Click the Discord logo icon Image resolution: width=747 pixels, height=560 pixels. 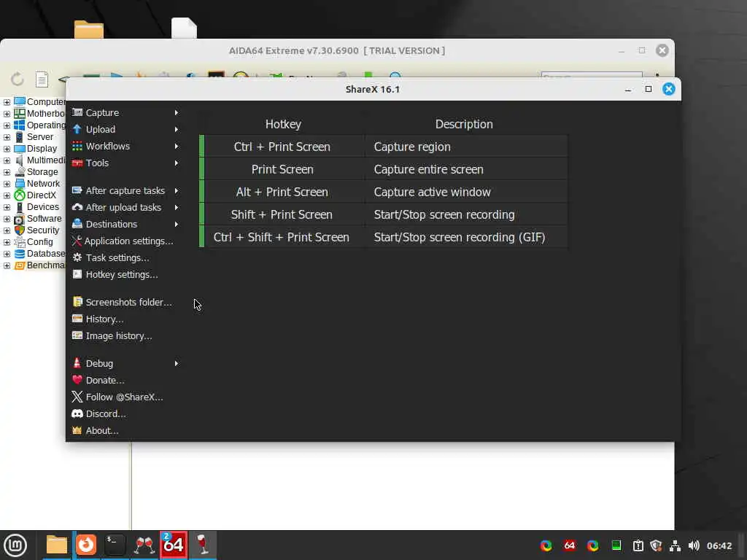[x=77, y=413]
